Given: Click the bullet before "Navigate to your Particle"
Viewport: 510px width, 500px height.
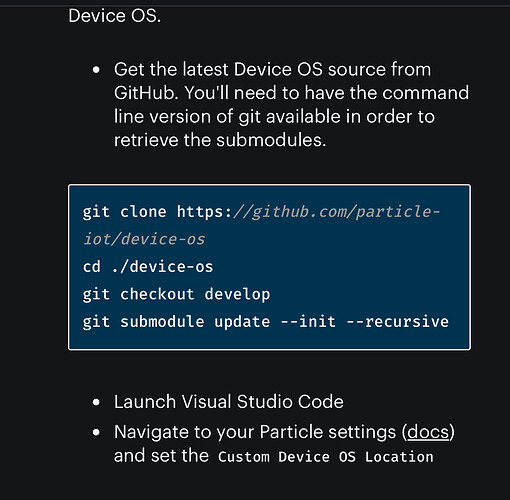Looking at the screenshot, I should [96, 433].
